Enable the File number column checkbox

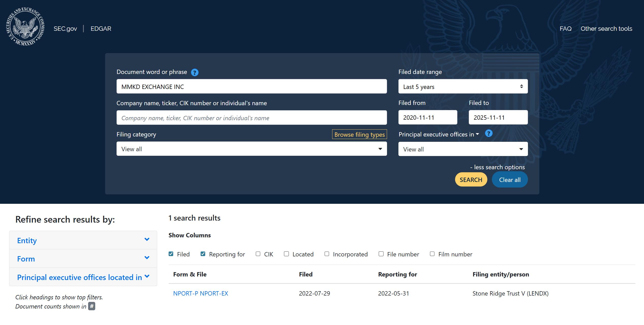point(381,254)
